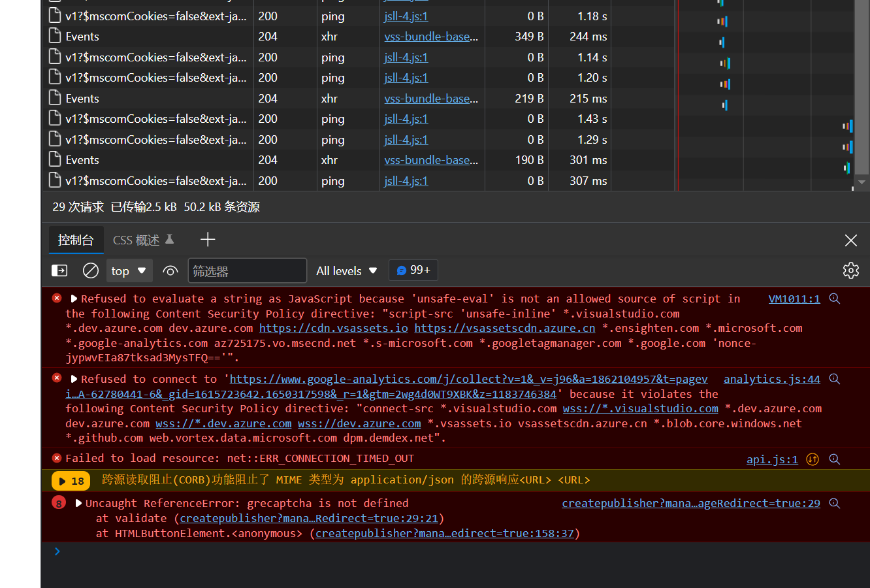Image resolution: width=870 pixels, height=588 pixels.
Task: Open the Issues counter bubble showing 99+
Action: (x=413, y=270)
